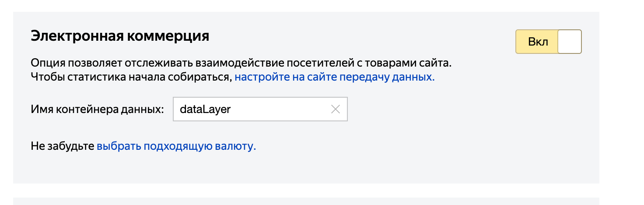The height and width of the screenshot is (205, 644).
Task: Click the Электронная коммерция heading
Action: (x=120, y=36)
